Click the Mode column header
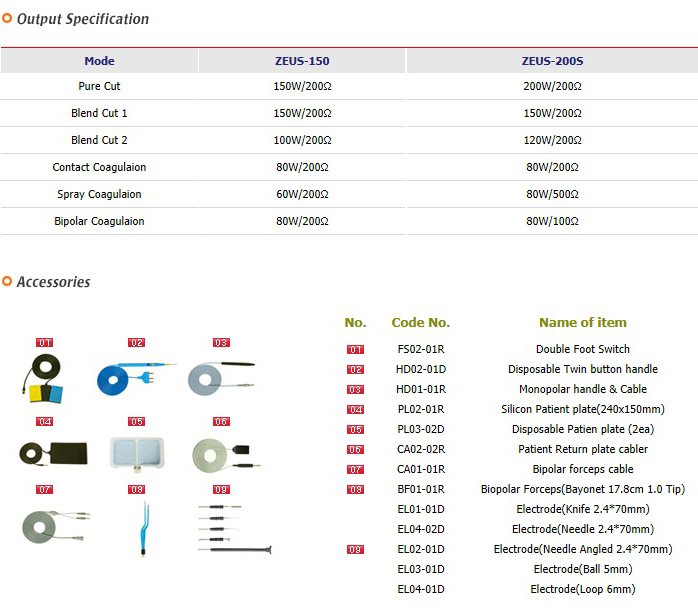Viewport: 698px width, 615px height. pos(99,61)
